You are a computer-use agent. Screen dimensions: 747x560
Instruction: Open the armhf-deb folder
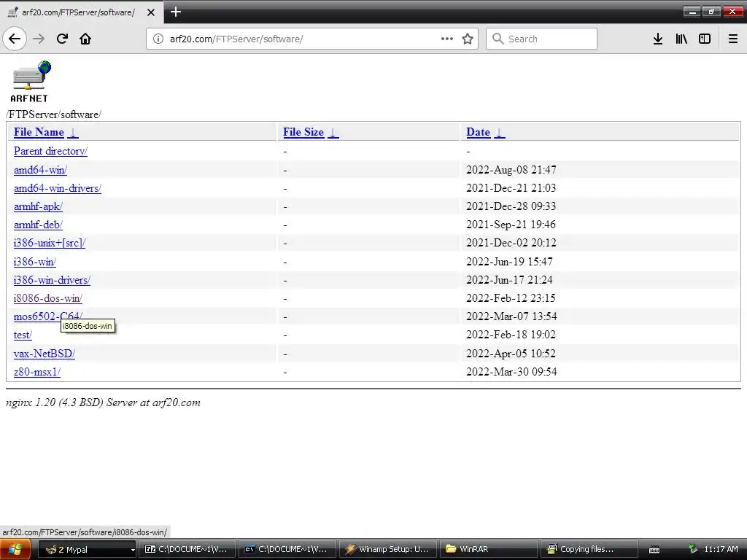coord(38,225)
